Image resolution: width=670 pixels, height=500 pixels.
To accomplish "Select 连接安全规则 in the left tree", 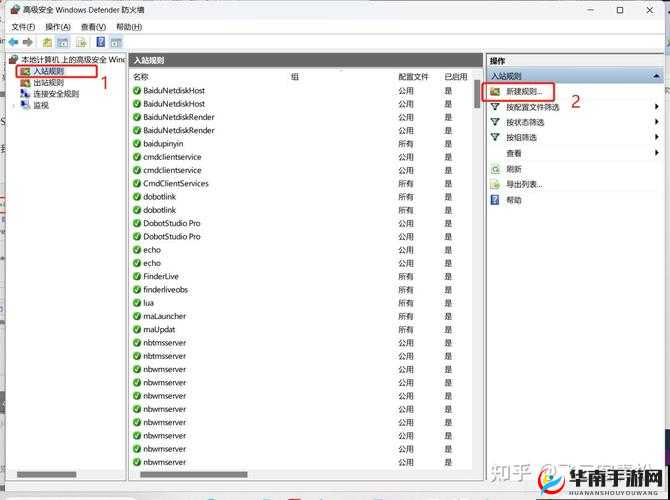I will click(55, 94).
